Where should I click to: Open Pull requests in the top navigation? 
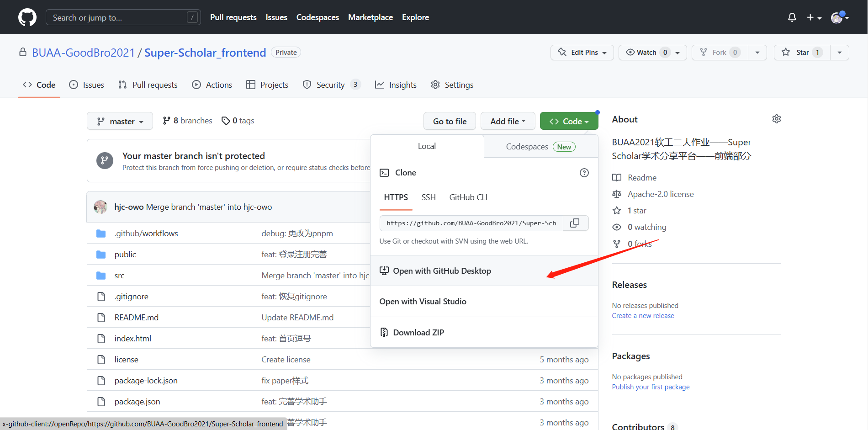(233, 17)
